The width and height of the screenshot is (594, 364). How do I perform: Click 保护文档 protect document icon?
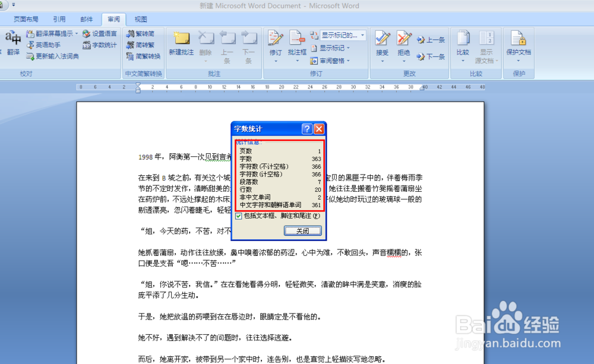tap(519, 42)
